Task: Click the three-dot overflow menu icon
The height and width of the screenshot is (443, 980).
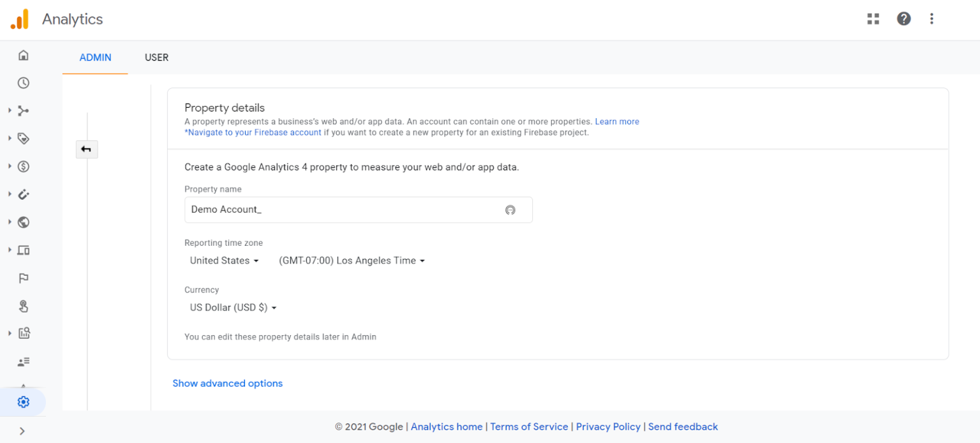Action: click(x=932, y=19)
